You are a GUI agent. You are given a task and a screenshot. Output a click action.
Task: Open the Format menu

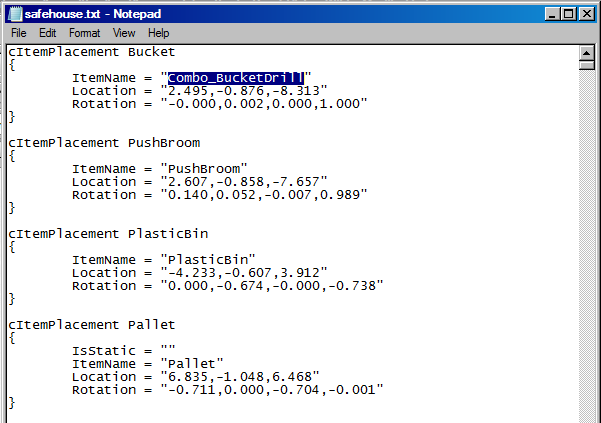pos(84,33)
